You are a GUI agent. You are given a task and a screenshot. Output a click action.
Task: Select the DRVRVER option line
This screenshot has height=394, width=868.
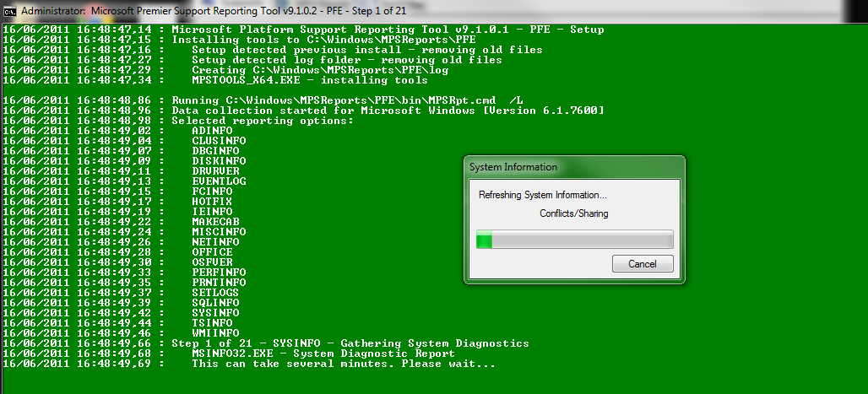coord(121,171)
